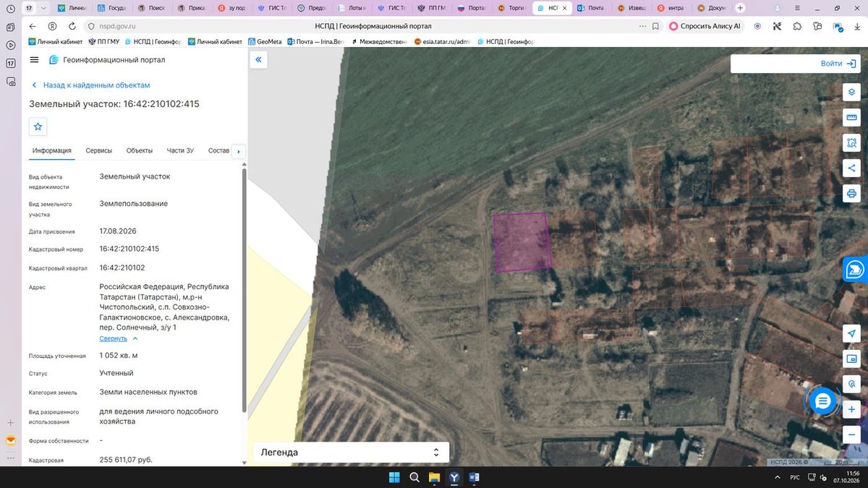Open the map layers tool
Image resolution: width=868 pixels, height=488 pixels.
pos(851,93)
